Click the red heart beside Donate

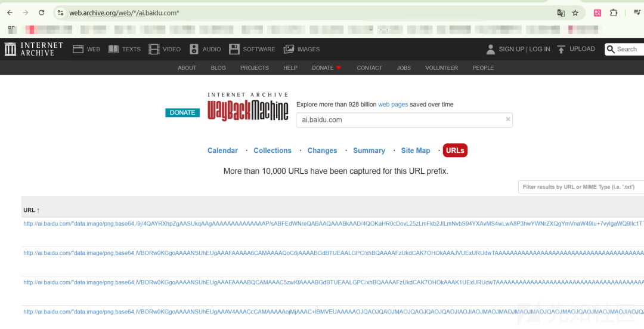pyautogui.click(x=339, y=67)
